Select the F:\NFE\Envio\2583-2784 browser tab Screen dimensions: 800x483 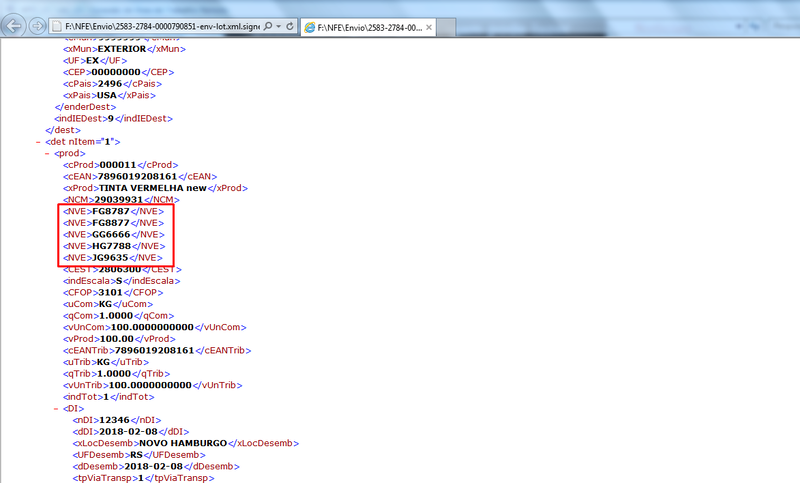(369, 28)
